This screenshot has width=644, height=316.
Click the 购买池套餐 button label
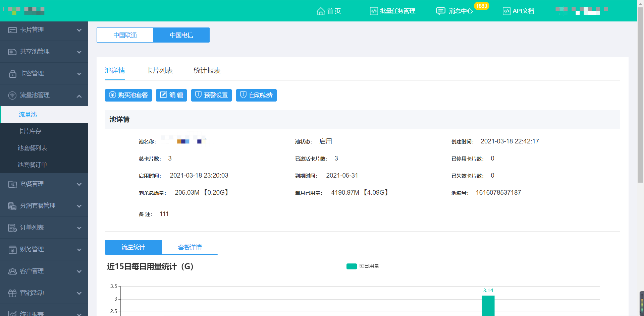coord(133,95)
